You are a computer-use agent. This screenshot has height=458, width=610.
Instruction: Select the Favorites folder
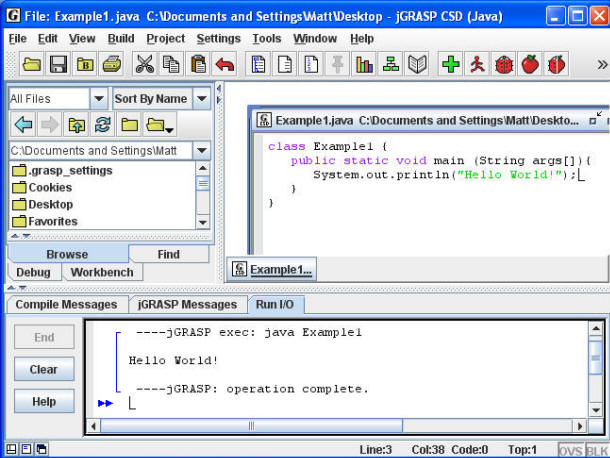pos(45,221)
